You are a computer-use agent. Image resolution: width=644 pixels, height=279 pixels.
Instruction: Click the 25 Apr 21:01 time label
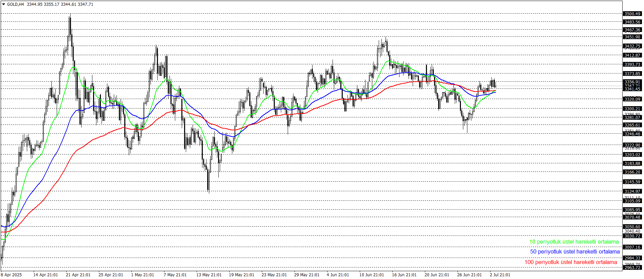tap(111, 275)
